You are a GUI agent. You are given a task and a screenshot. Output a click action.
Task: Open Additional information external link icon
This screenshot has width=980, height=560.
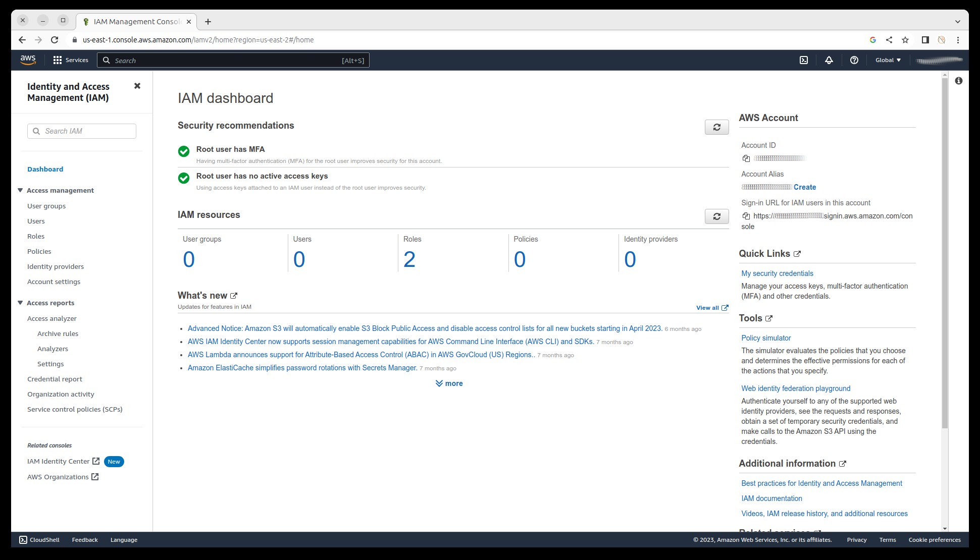pos(843,464)
